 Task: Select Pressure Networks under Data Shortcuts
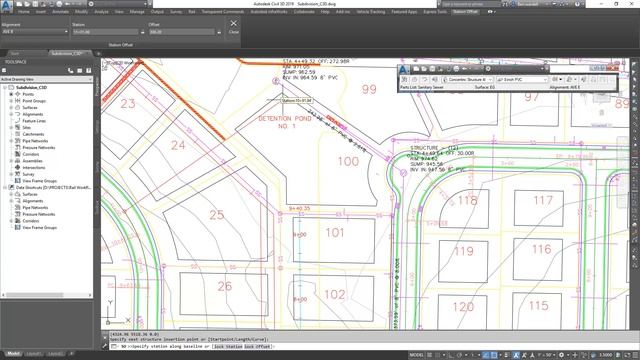39,214
